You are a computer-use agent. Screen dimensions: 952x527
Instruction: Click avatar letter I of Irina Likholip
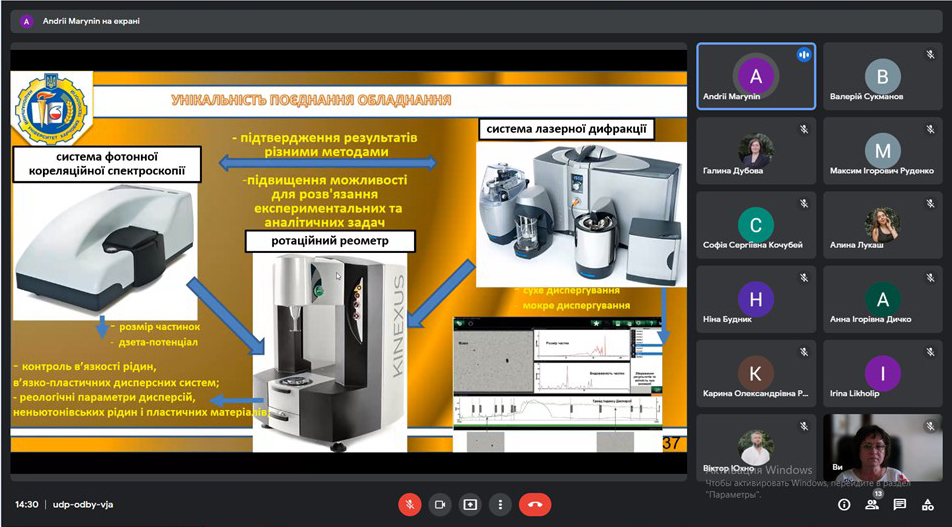(883, 373)
